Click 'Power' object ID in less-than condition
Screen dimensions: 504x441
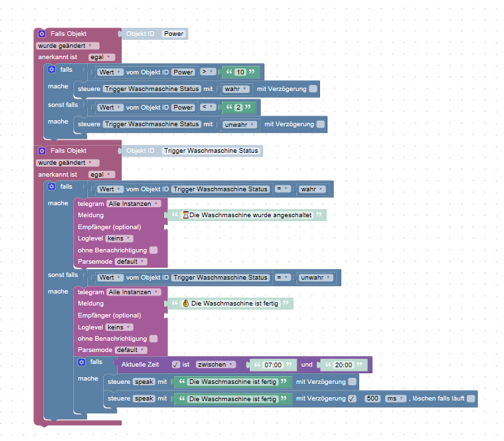pos(183,108)
